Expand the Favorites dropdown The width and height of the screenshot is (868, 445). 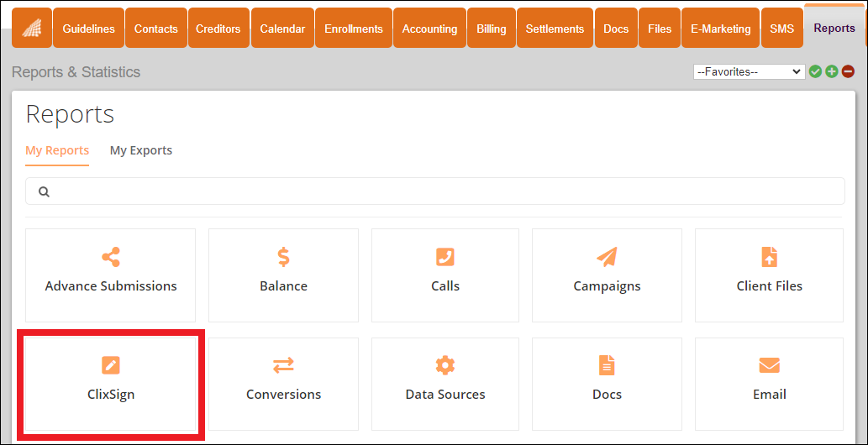pyautogui.click(x=749, y=72)
